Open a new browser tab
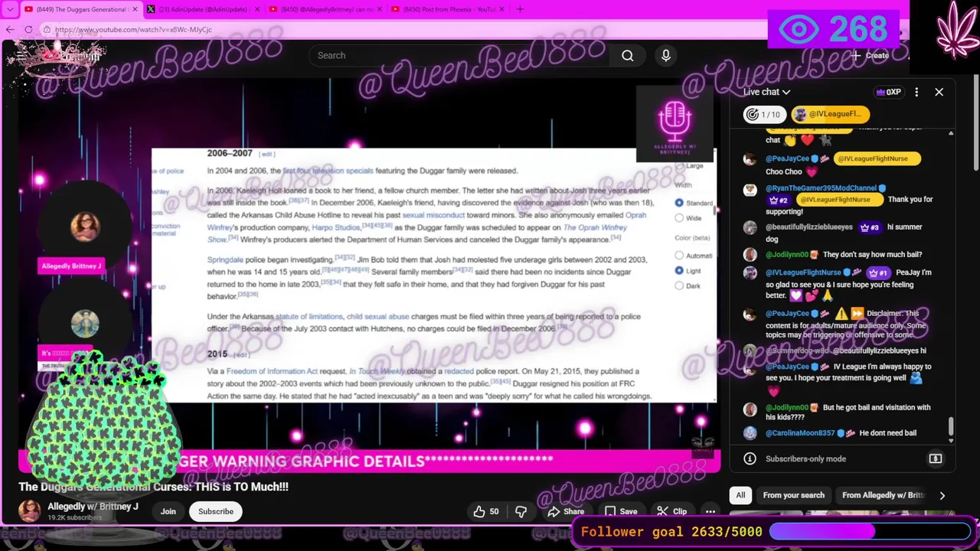The image size is (980, 551). pyautogui.click(x=520, y=9)
